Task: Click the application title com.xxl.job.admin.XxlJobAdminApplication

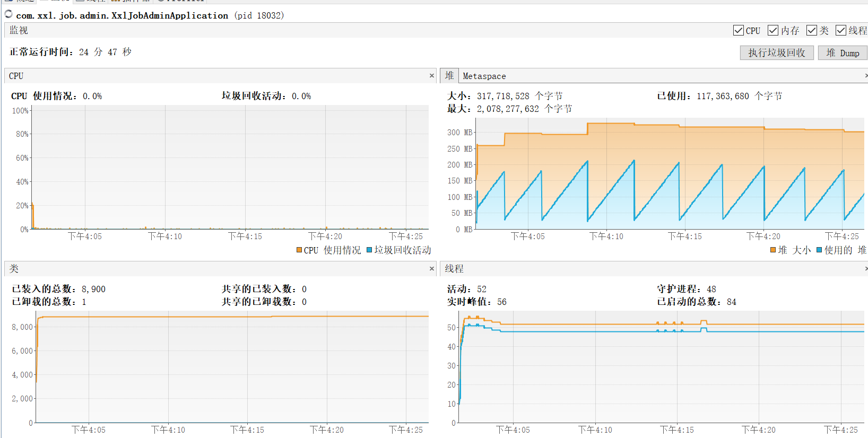Action: click(x=122, y=15)
